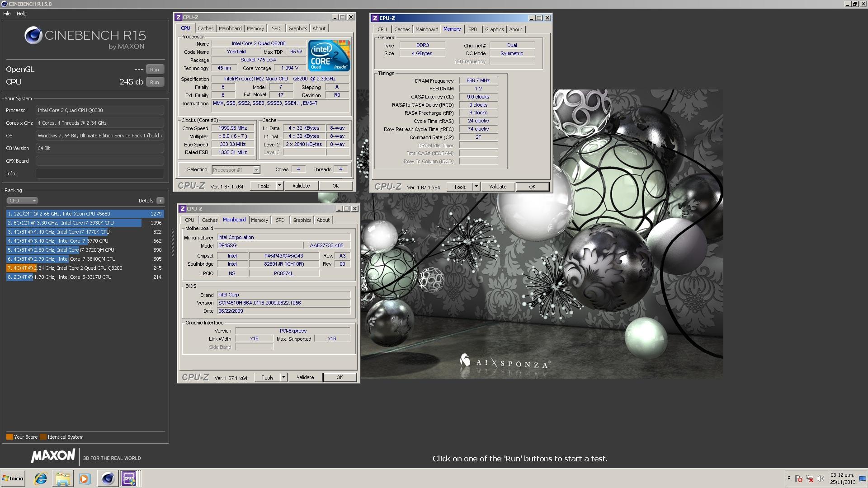Select the Xeon X5650 ranking row
Image resolution: width=868 pixels, height=488 pixels.
[x=85, y=214]
